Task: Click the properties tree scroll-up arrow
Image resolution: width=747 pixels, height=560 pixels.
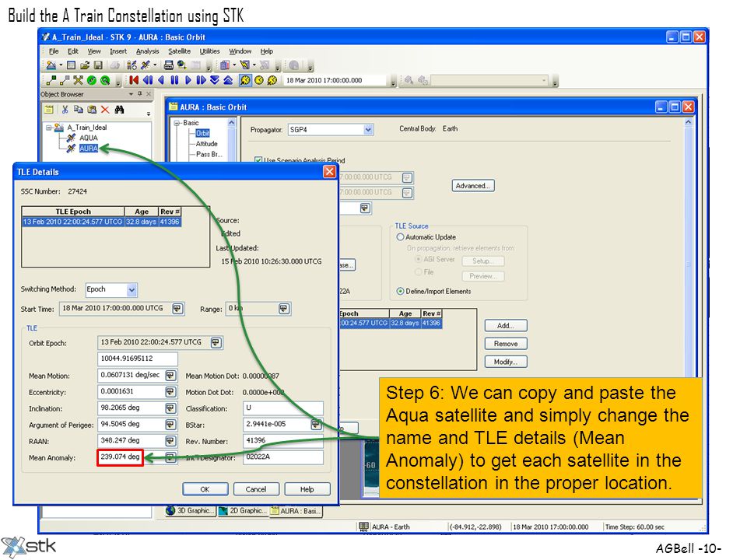Action: 232,123
